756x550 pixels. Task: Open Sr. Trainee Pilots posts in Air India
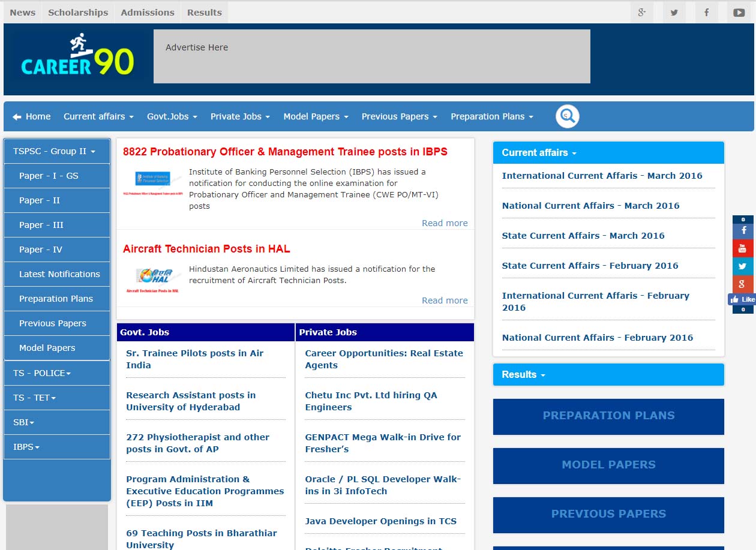tap(195, 359)
